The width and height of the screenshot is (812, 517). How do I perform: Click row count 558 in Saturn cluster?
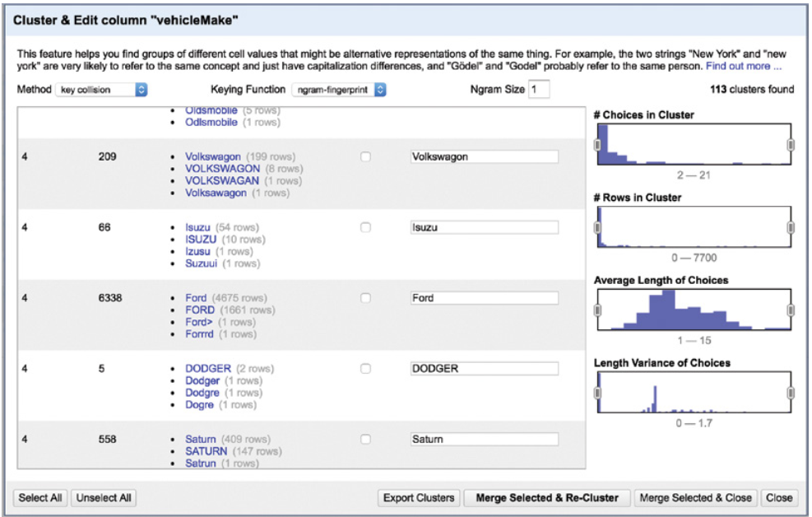(107, 440)
